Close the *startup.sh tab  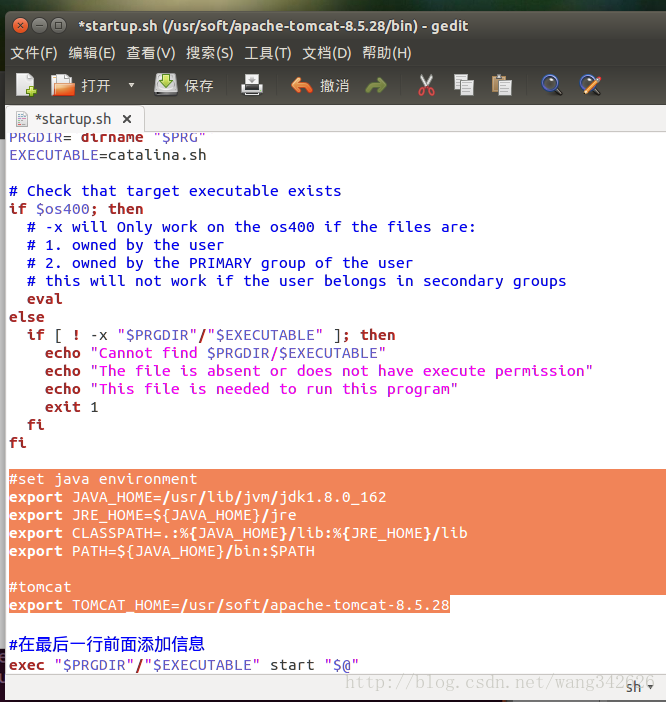pos(127,119)
